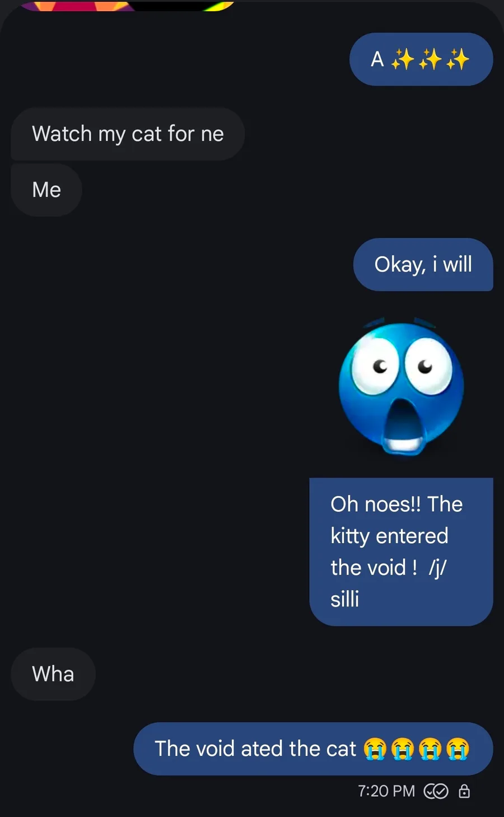
Task: Tap the encryption lock icon
Action: point(464,791)
